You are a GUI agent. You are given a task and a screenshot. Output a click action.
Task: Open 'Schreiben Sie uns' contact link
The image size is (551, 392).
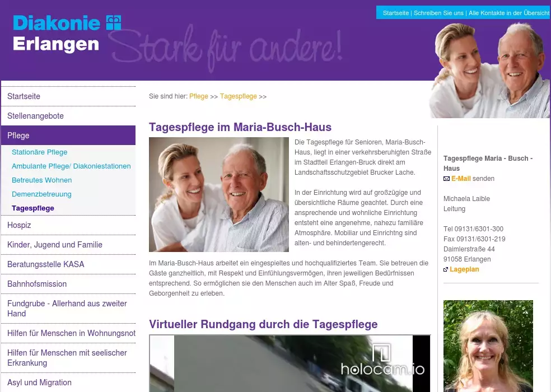[438, 13]
